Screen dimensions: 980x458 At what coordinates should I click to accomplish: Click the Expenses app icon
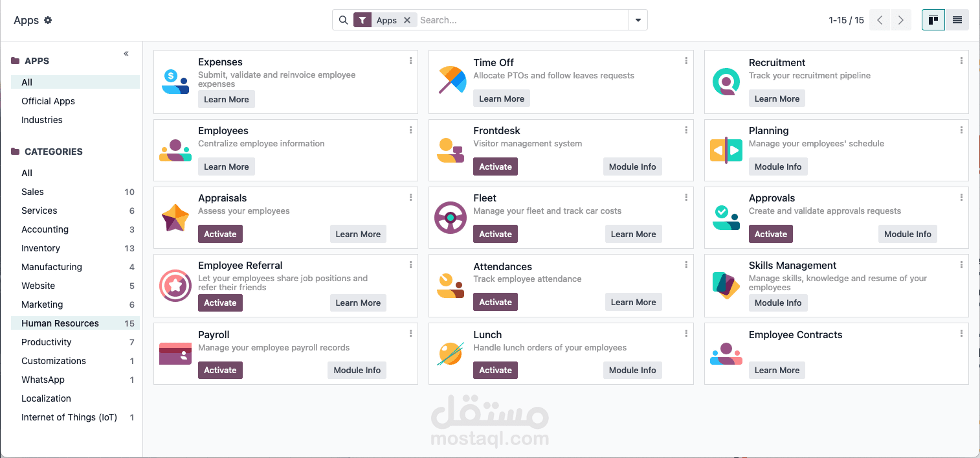coord(175,82)
